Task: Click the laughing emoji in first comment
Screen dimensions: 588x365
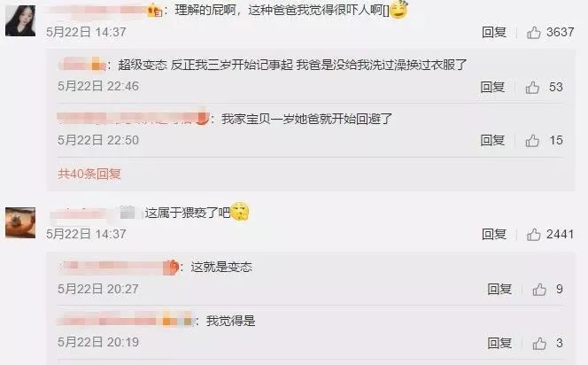Action: 398,10
